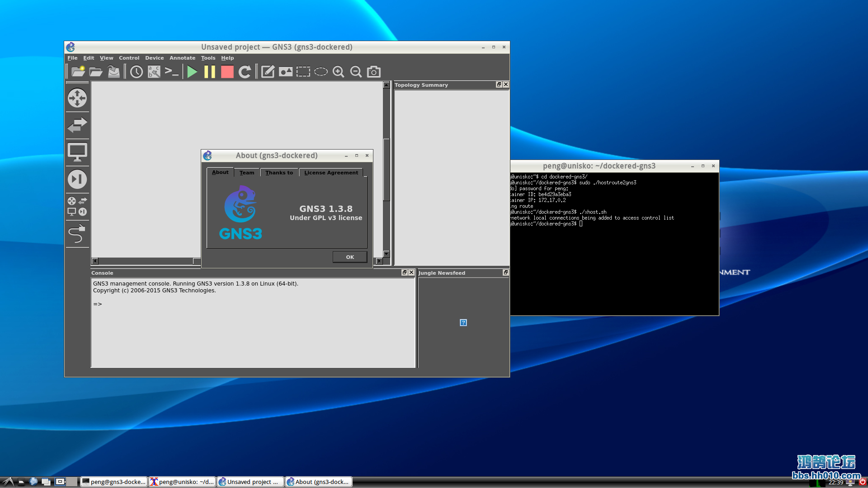Zoom out with magnifier minus icon
This screenshot has width=868, height=488.
point(356,71)
